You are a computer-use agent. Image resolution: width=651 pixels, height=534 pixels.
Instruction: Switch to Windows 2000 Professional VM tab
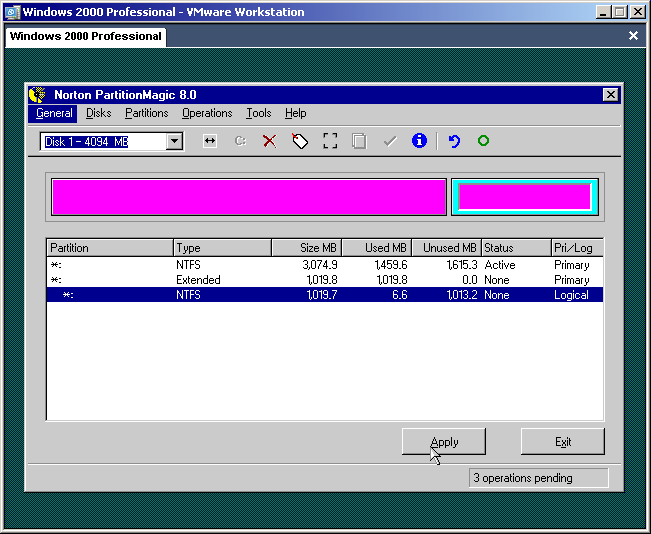point(86,37)
